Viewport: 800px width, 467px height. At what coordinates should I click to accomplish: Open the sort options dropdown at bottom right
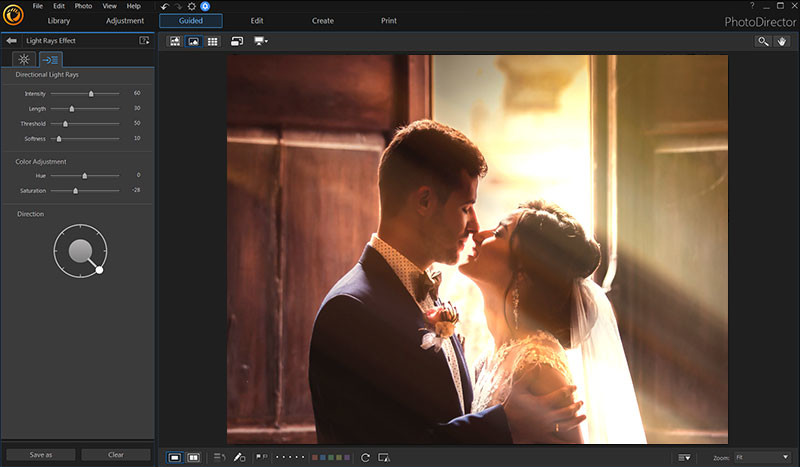[x=684, y=457]
